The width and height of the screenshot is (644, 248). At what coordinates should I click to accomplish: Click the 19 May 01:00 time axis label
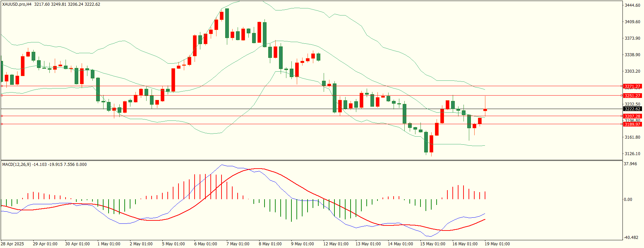point(497,244)
